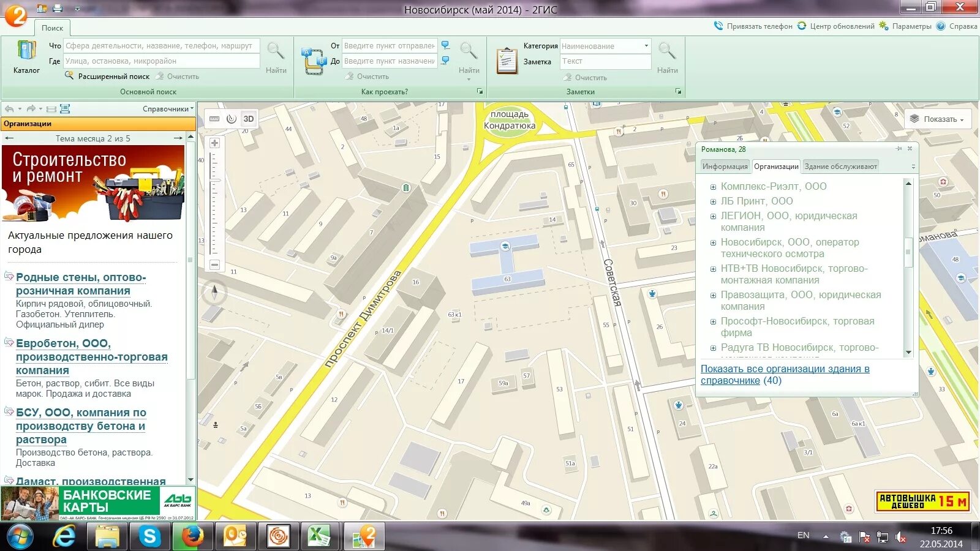Select the ruler measuring tool on map
This screenshot has width=980, height=551.
[x=214, y=119]
